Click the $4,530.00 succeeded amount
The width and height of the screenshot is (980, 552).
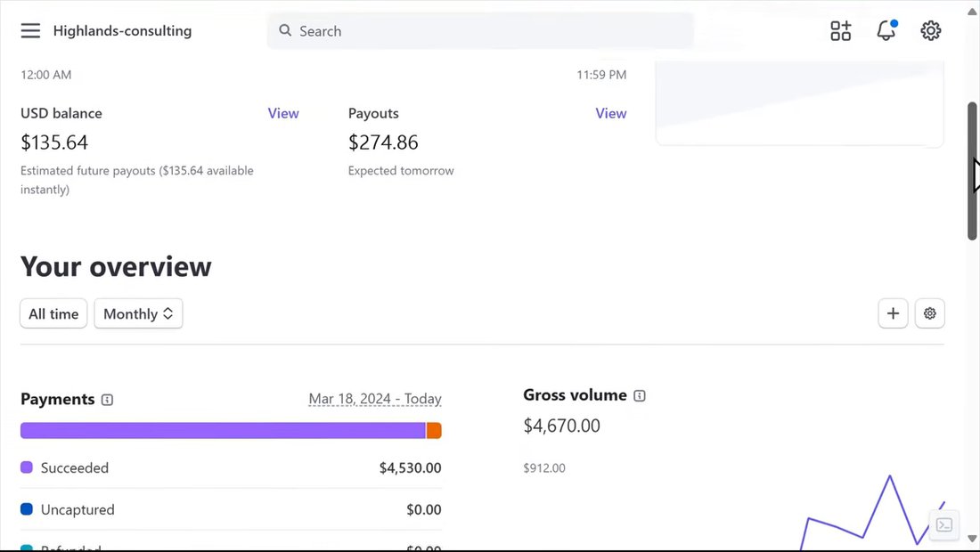(410, 467)
